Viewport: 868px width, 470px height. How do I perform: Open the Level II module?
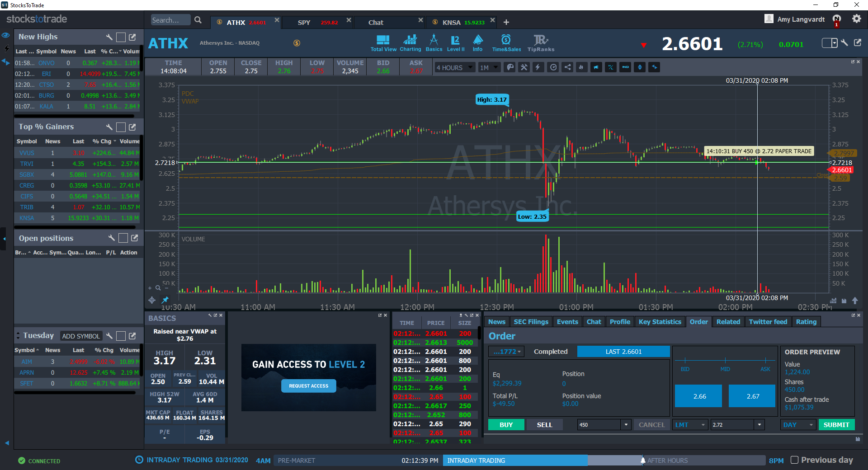tap(456, 43)
